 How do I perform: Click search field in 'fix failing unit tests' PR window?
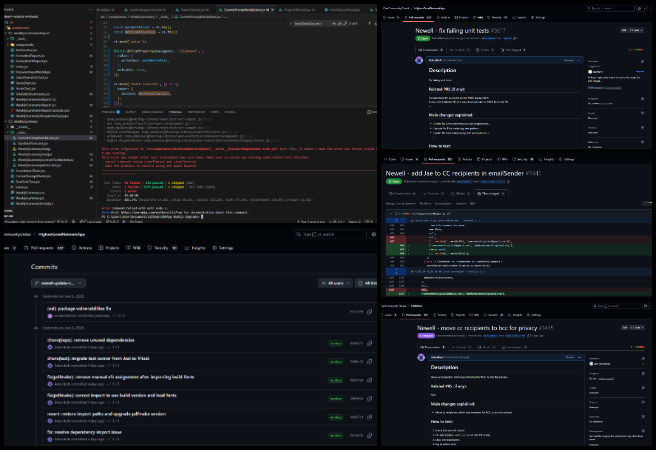pyautogui.click(x=610, y=8)
